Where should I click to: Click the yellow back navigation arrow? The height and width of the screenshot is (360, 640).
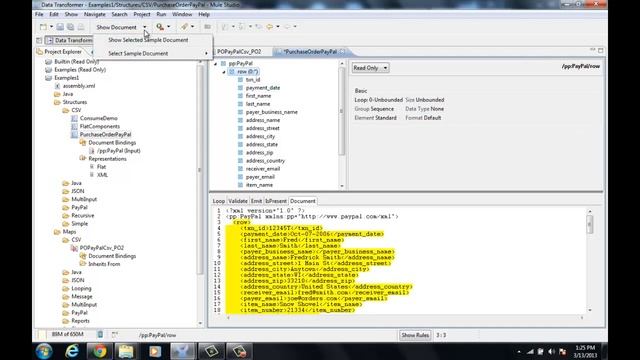point(269,27)
